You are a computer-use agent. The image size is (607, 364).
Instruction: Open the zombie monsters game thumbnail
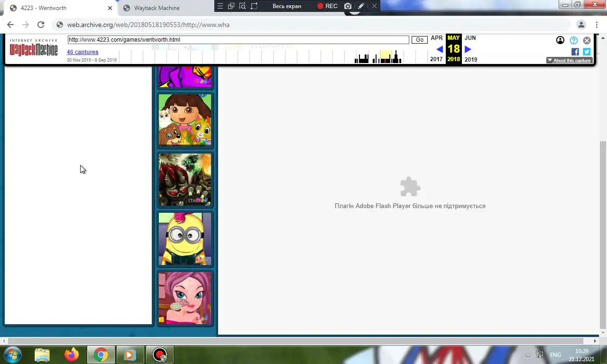(185, 179)
